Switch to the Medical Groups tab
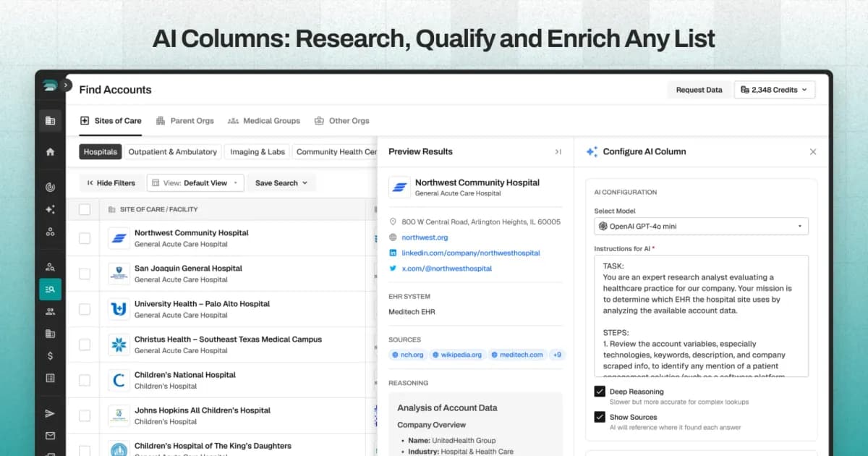This screenshot has height=456, width=868. [264, 121]
